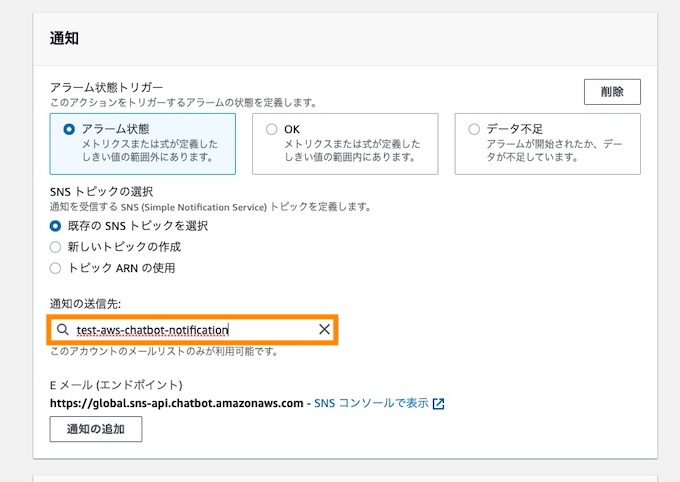680x482 pixels.
Task: Clear the test-aws-chatbot-notification field with X icon
Action: pos(324,329)
